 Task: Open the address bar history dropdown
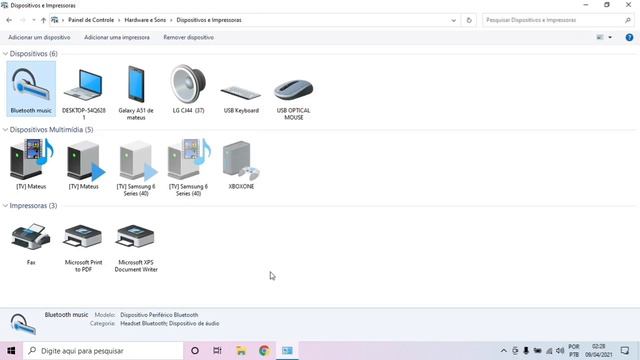[453, 20]
